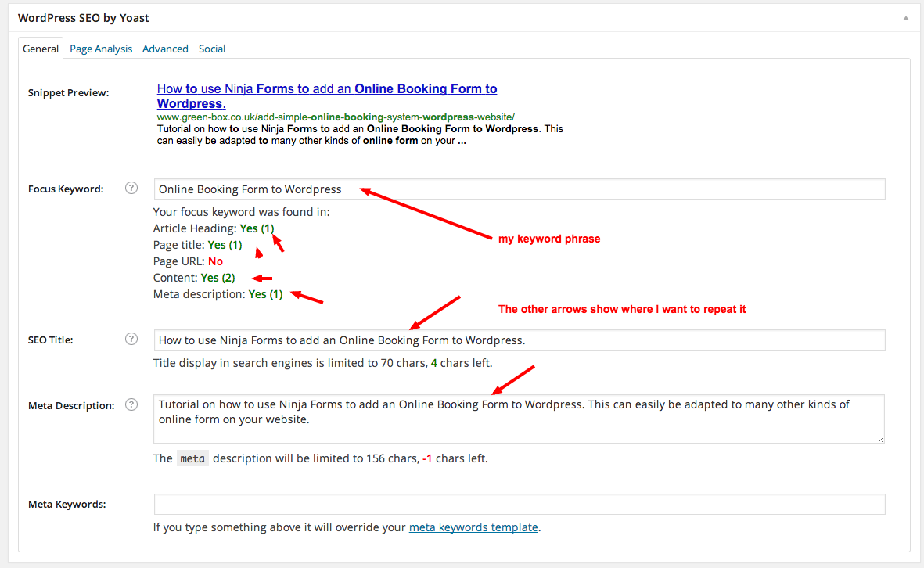Click the SEO Title help icon

pyautogui.click(x=131, y=340)
